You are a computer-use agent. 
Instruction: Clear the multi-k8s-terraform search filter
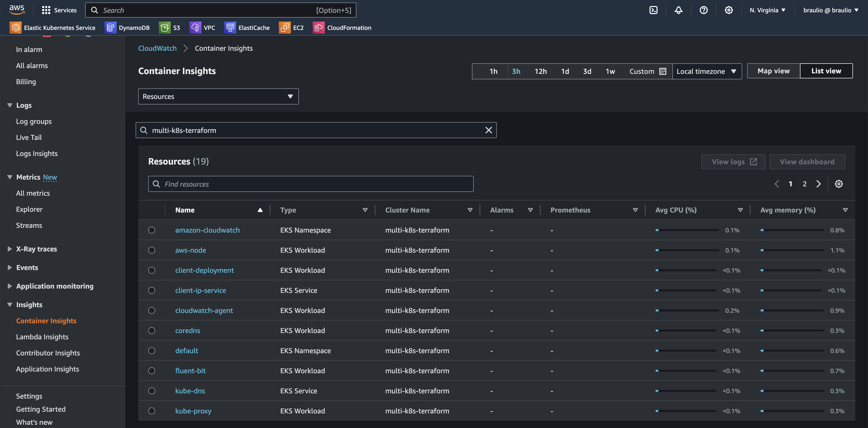[x=488, y=130]
